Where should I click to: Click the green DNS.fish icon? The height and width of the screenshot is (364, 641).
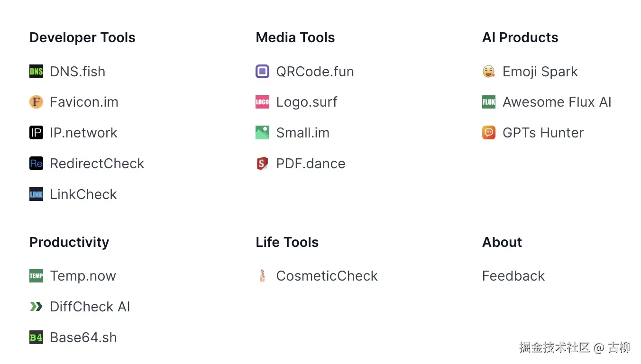click(x=36, y=72)
